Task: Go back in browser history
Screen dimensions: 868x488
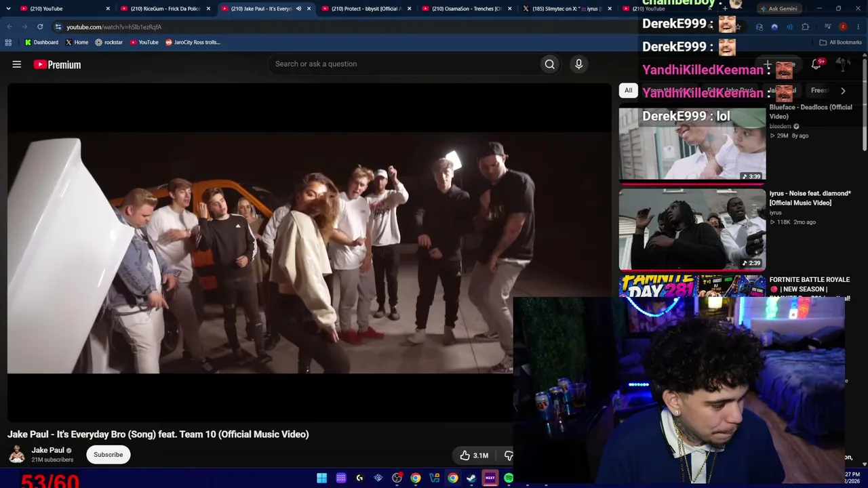Action: (9, 26)
